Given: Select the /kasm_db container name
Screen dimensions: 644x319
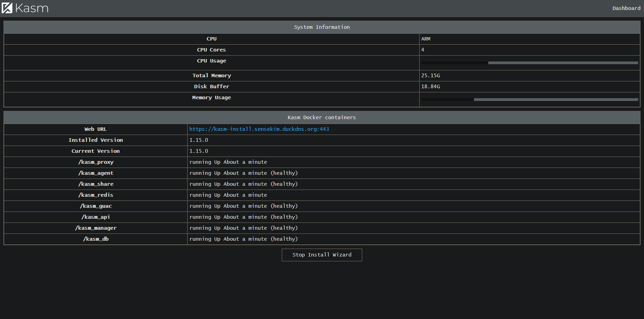Looking at the screenshot, I should (x=96, y=239).
